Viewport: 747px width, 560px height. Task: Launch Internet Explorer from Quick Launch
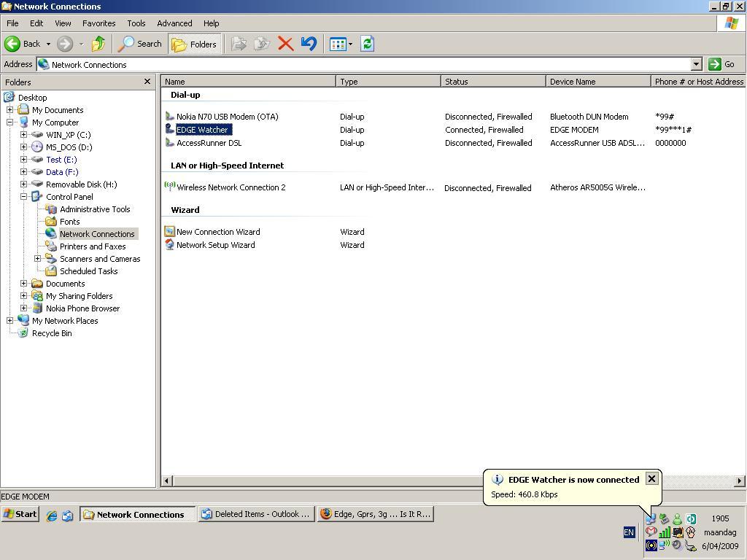(x=52, y=516)
